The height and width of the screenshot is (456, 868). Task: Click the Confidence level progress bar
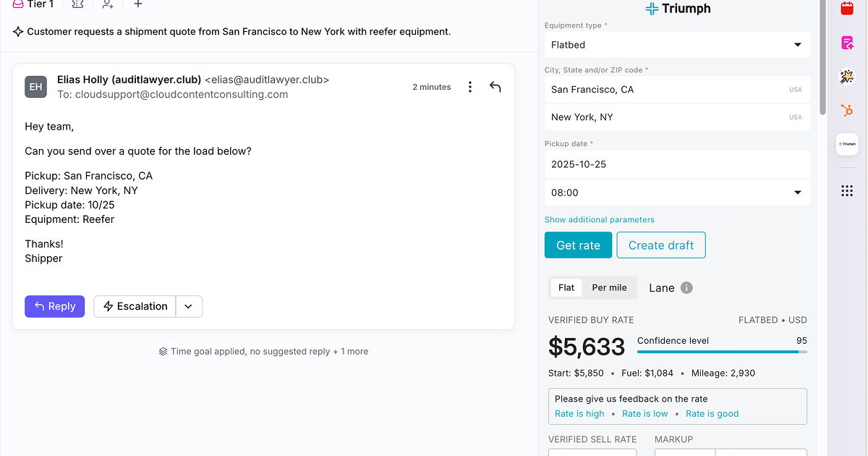tap(722, 352)
